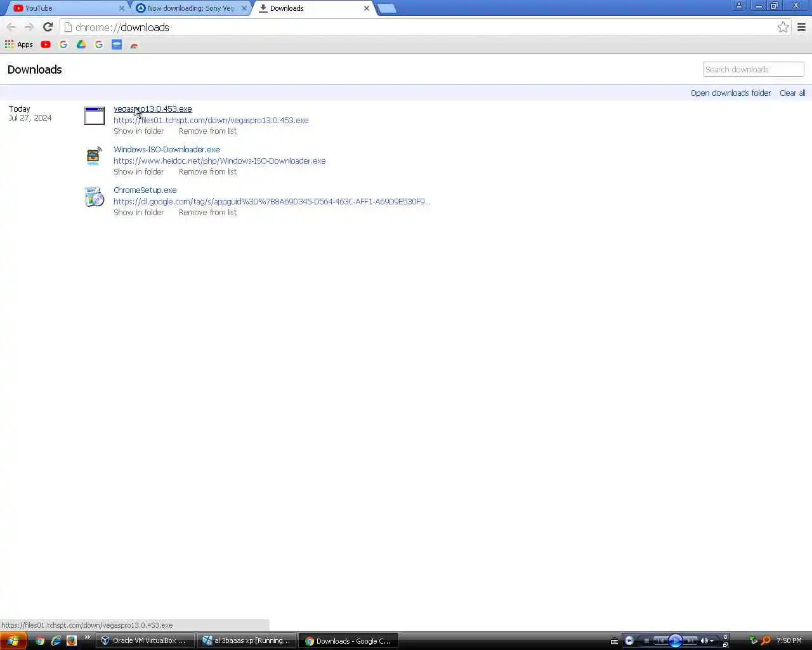Viewport: 812px width, 650px height.
Task: Reload the page with the refresh icon
Action: tap(48, 27)
